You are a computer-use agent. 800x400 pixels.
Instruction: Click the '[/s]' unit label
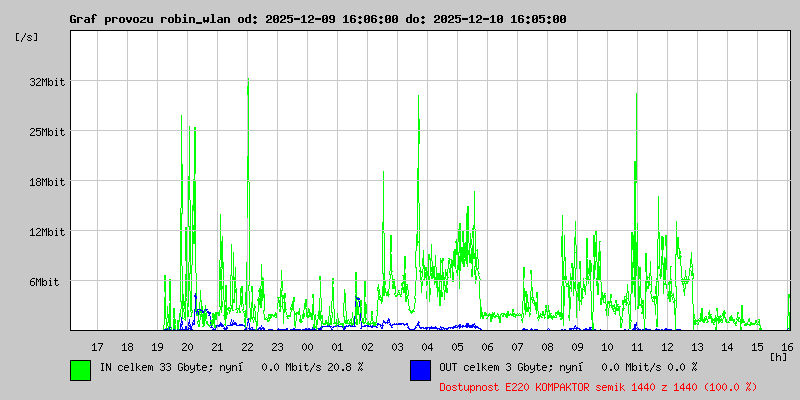(x=27, y=37)
